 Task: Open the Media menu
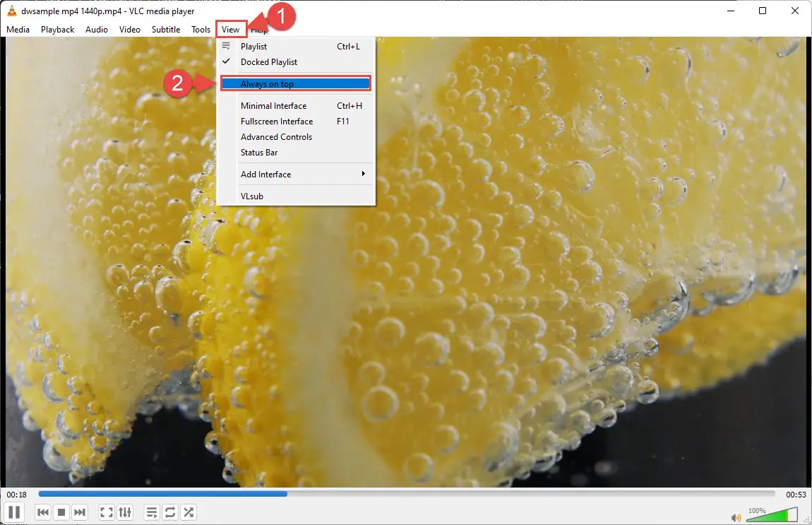(18, 30)
